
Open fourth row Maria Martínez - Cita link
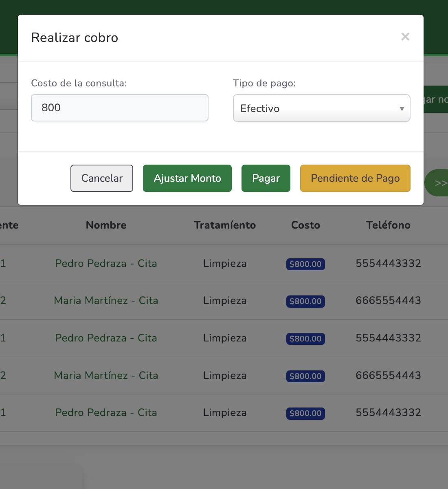click(106, 375)
